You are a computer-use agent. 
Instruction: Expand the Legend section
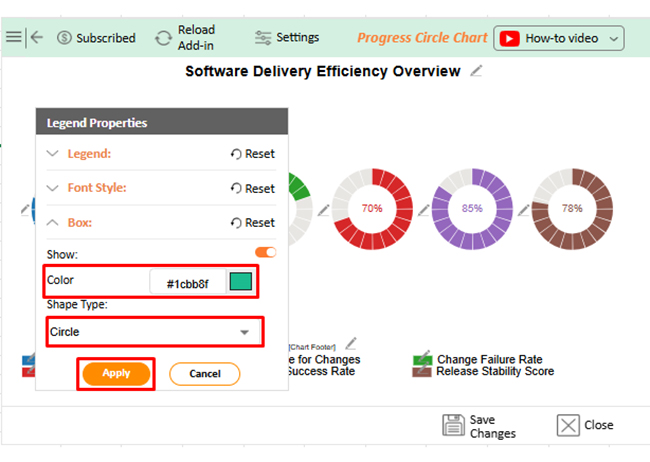point(54,154)
